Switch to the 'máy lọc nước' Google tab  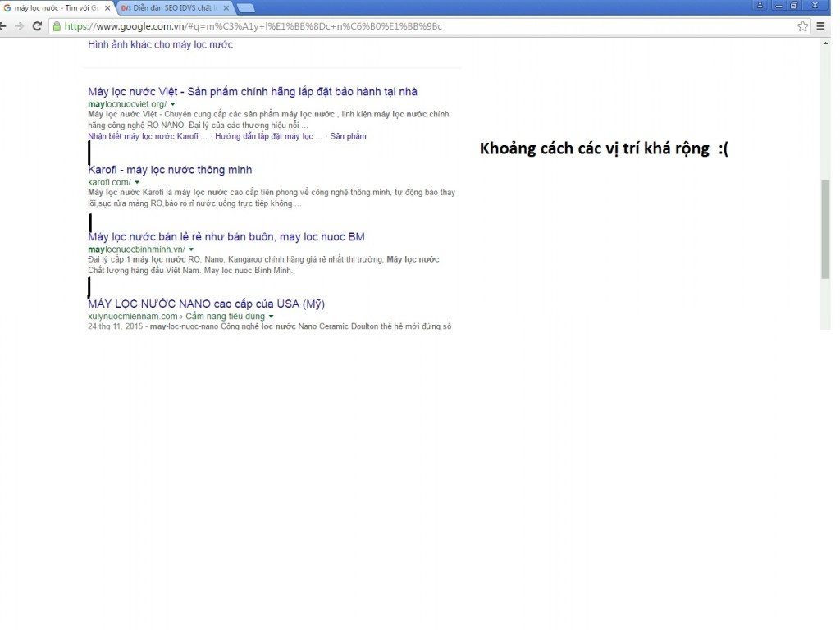(x=57, y=8)
